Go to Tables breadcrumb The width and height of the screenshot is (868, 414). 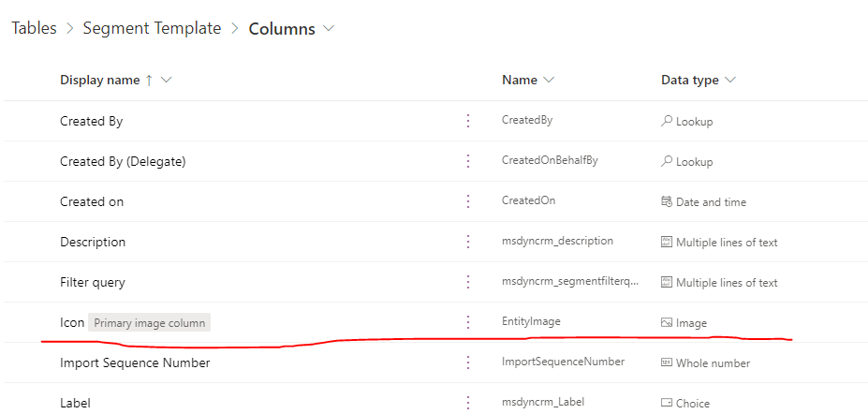pyautogui.click(x=35, y=28)
